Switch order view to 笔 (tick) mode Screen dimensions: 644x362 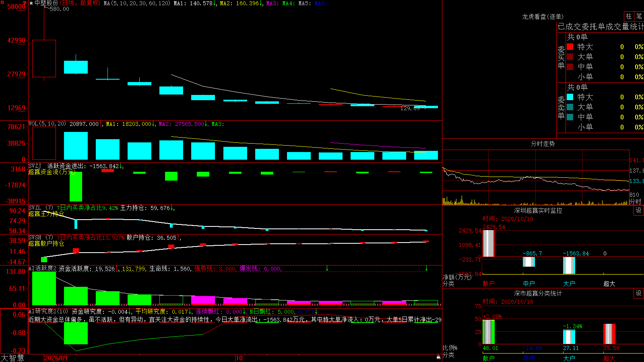[x=639, y=16]
